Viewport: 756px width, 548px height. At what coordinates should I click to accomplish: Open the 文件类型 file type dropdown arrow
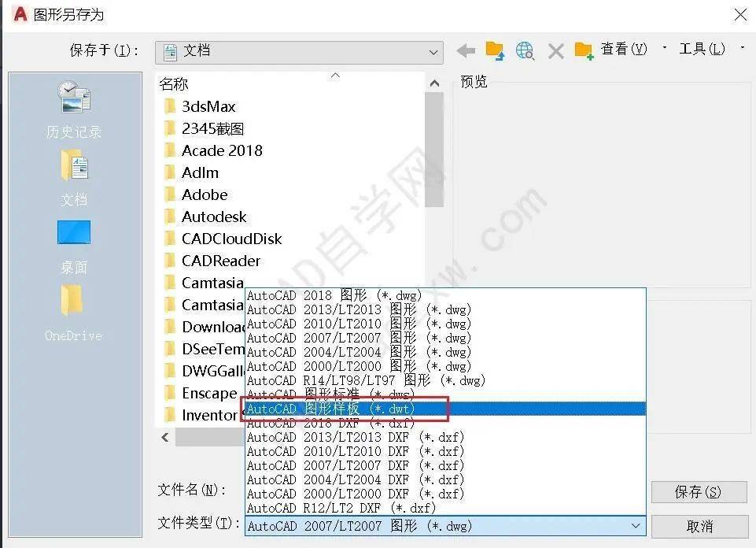636,526
